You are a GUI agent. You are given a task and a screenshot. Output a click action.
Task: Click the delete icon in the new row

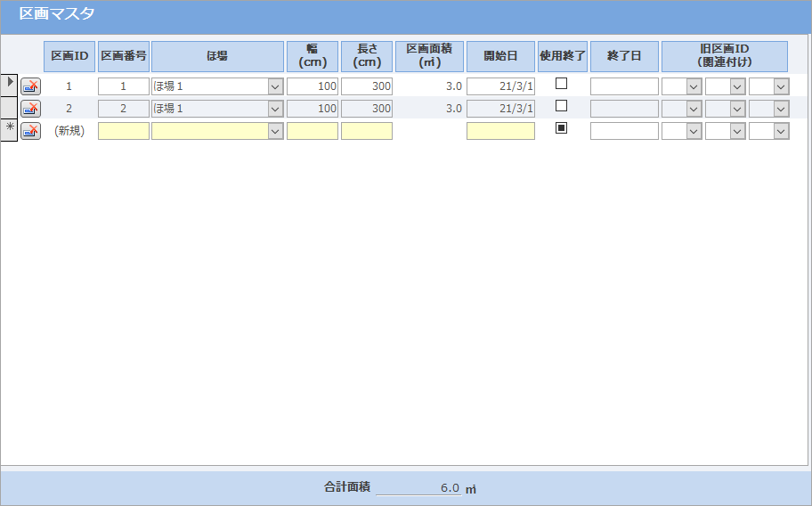pos(30,131)
